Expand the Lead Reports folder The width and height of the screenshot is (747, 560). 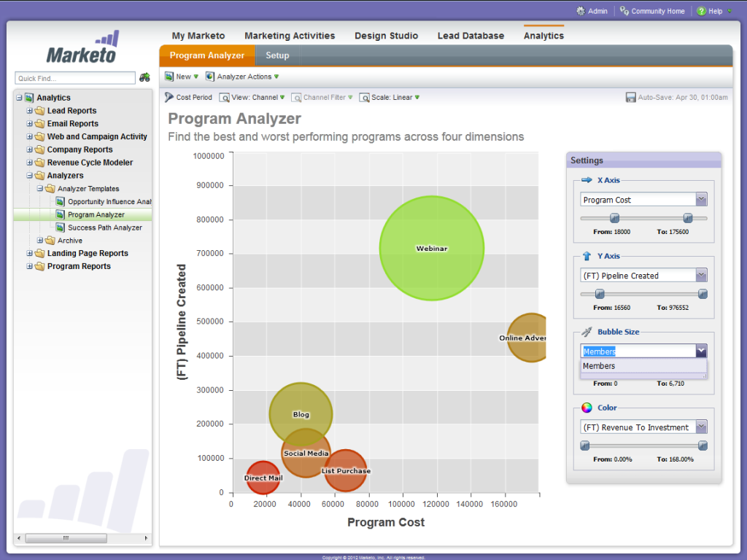point(29,111)
